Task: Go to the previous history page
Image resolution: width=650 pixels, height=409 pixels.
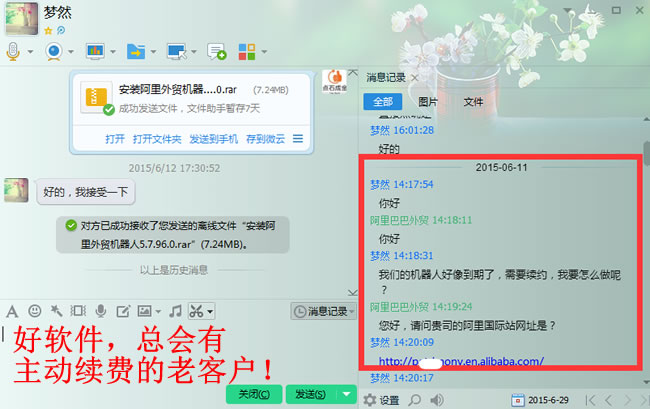Action: pyautogui.click(x=608, y=400)
